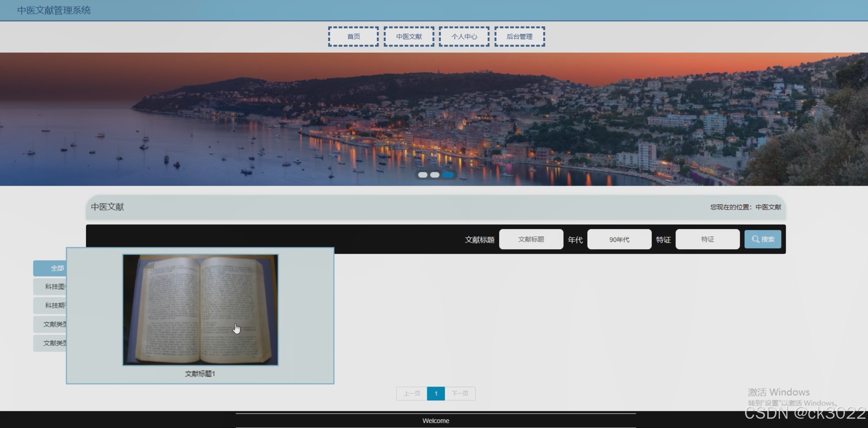Go to 个人中心 in navigation
868x428 pixels.
tap(464, 37)
